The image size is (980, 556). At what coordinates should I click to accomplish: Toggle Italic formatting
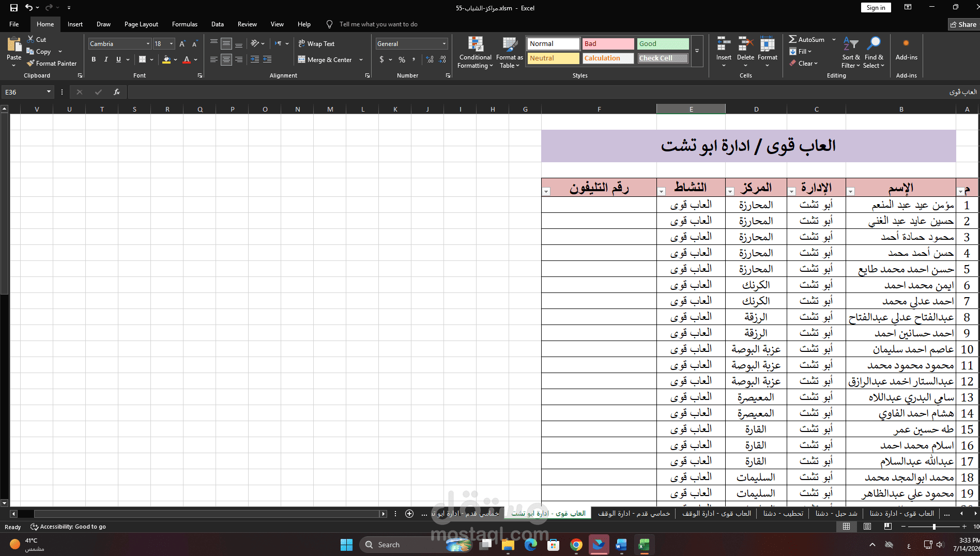point(106,59)
